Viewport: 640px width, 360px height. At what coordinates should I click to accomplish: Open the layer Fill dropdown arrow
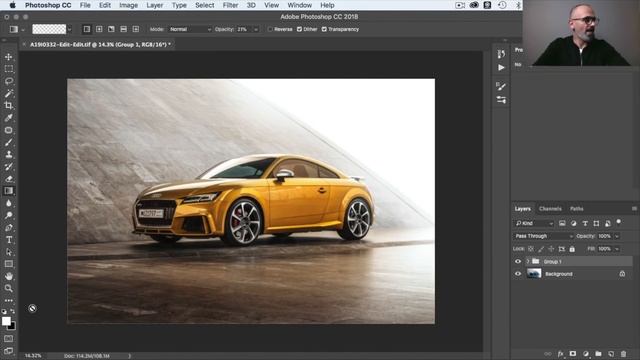(x=617, y=249)
